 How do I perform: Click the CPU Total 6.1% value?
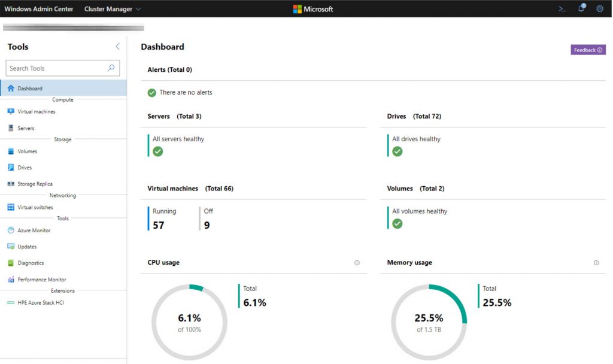coord(254,303)
